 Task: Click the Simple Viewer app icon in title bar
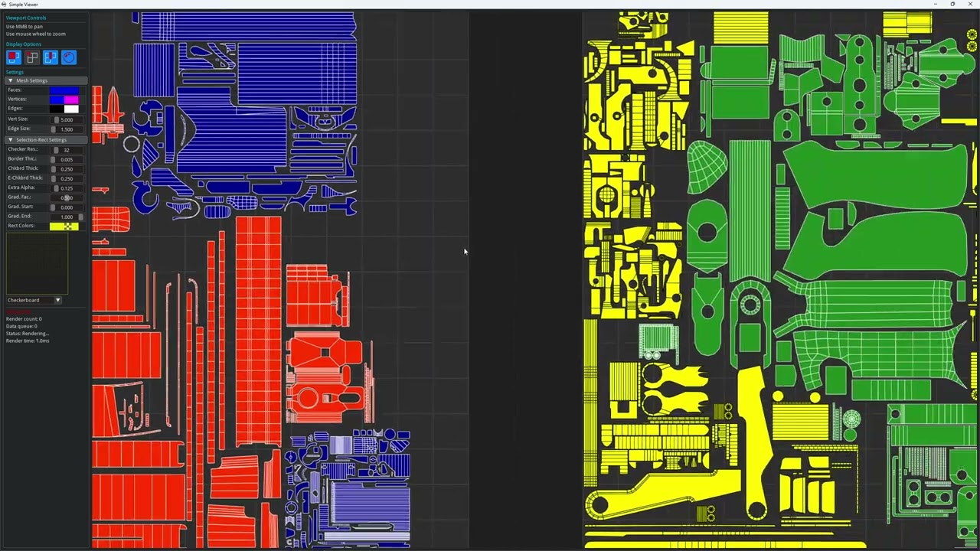(5, 5)
